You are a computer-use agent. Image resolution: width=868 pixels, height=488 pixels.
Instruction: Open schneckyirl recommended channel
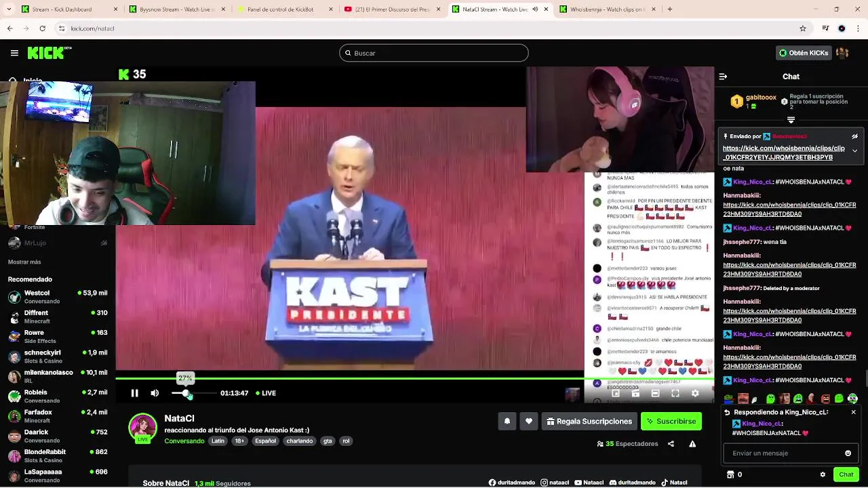58,357
